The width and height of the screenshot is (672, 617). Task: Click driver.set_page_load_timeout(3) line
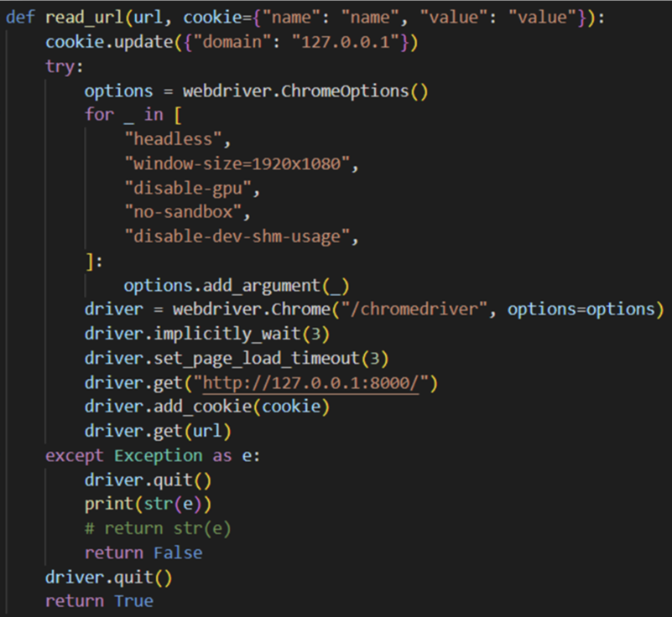pos(237,359)
